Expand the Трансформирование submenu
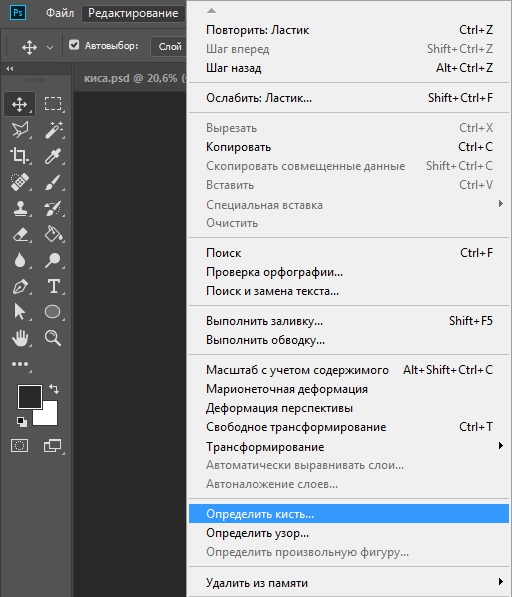512x597 pixels. [x=349, y=446]
